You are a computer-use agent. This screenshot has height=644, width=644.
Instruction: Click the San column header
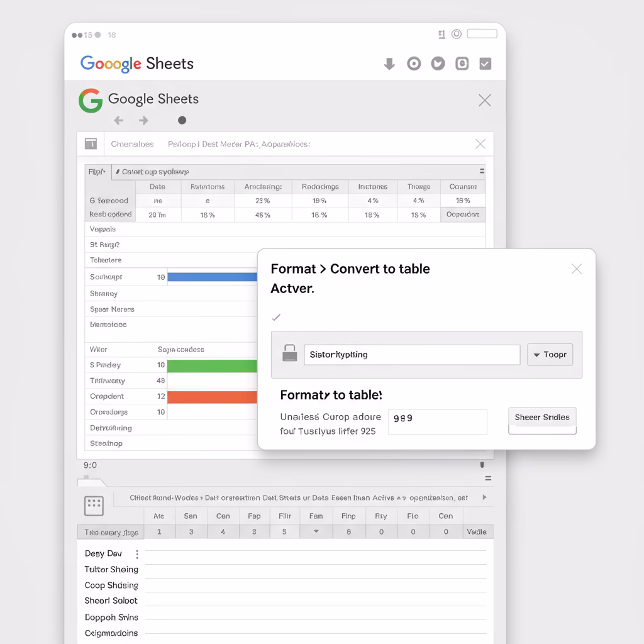point(191,516)
